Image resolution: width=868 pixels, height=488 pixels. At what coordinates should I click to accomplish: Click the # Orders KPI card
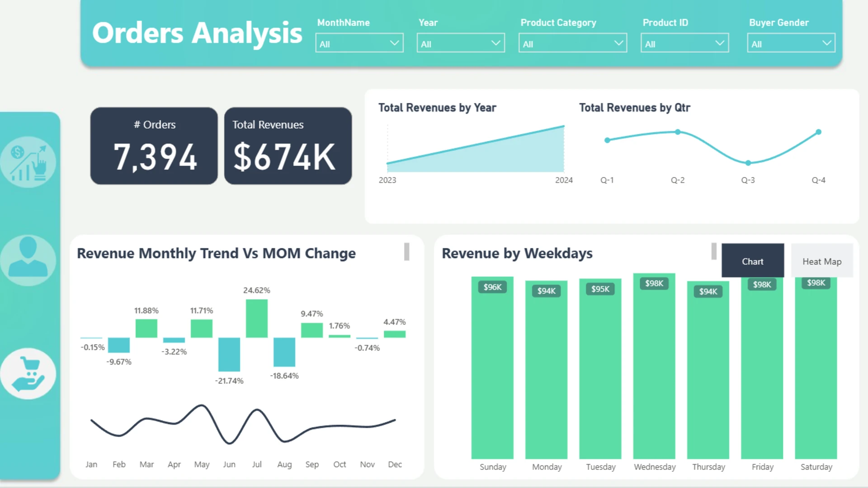(x=154, y=146)
